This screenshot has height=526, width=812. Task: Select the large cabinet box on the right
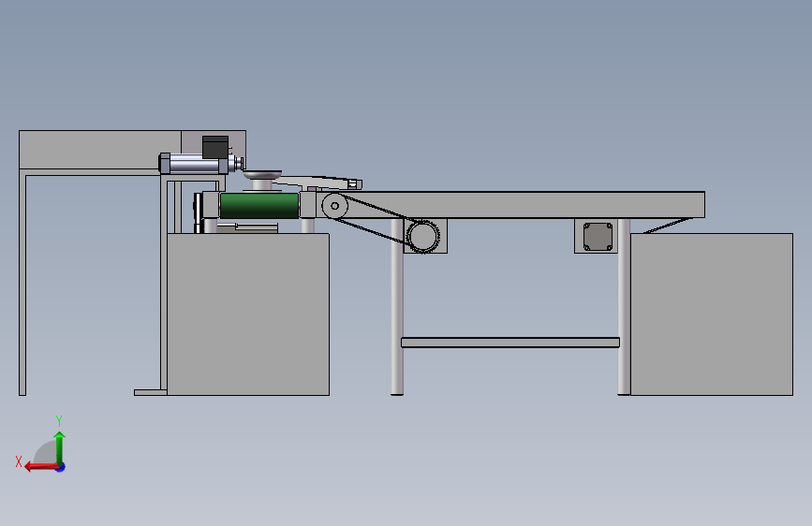tap(712, 314)
